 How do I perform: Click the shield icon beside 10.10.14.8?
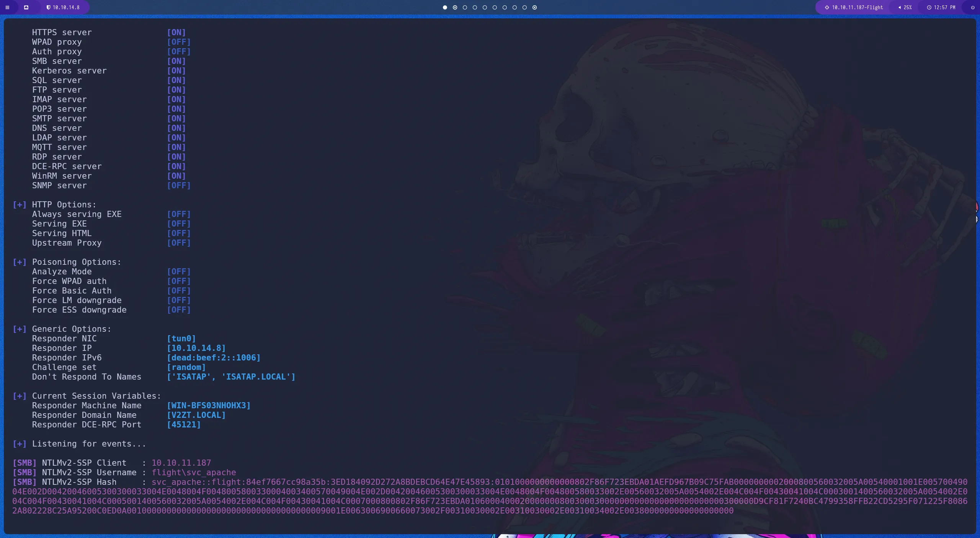pyautogui.click(x=49, y=7)
